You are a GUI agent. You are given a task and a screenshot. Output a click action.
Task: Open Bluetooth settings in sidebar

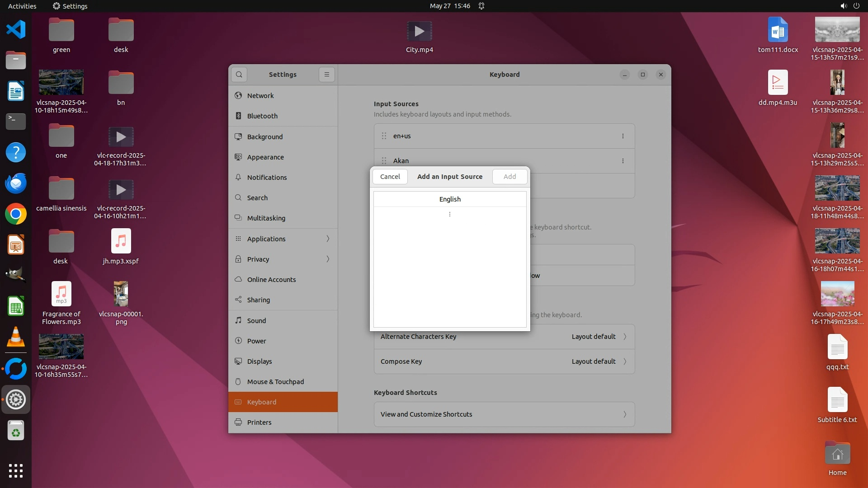point(262,116)
